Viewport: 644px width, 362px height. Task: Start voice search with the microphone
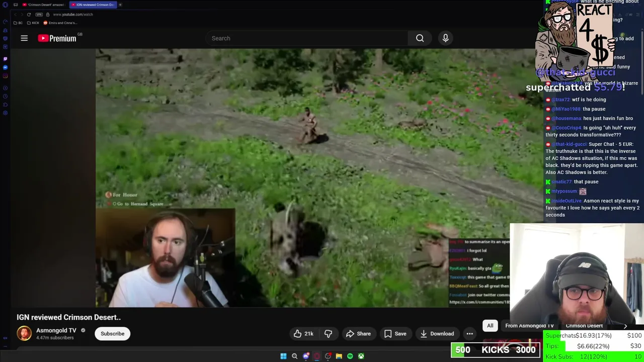pyautogui.click(x=445, y=38)
